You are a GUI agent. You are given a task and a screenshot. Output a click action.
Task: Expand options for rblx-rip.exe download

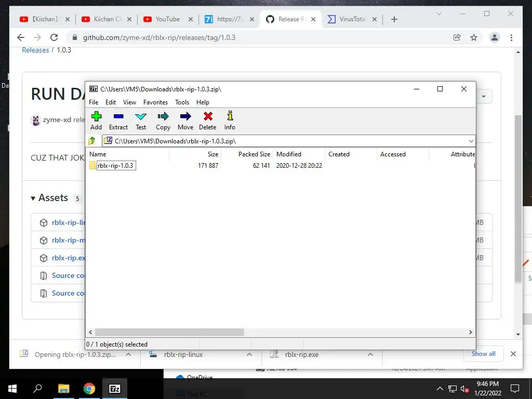coord(370,354)
